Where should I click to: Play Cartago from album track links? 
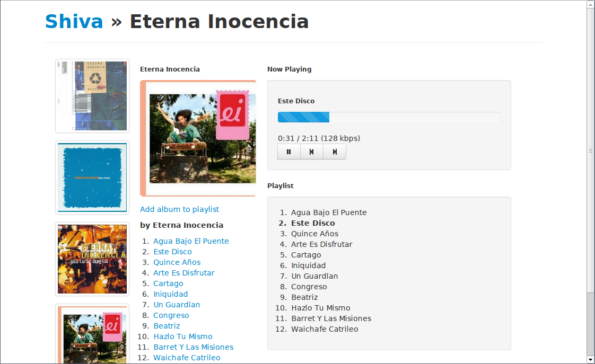168,283
